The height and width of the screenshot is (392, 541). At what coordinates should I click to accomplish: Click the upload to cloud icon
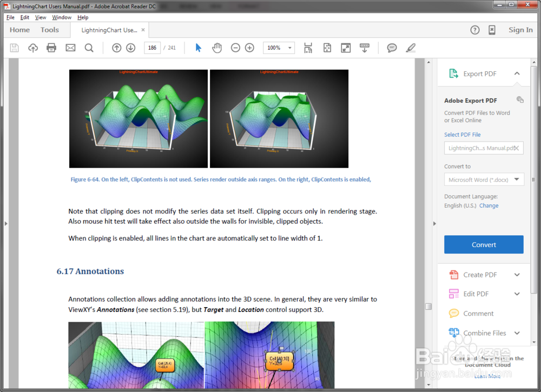point(33,48)
